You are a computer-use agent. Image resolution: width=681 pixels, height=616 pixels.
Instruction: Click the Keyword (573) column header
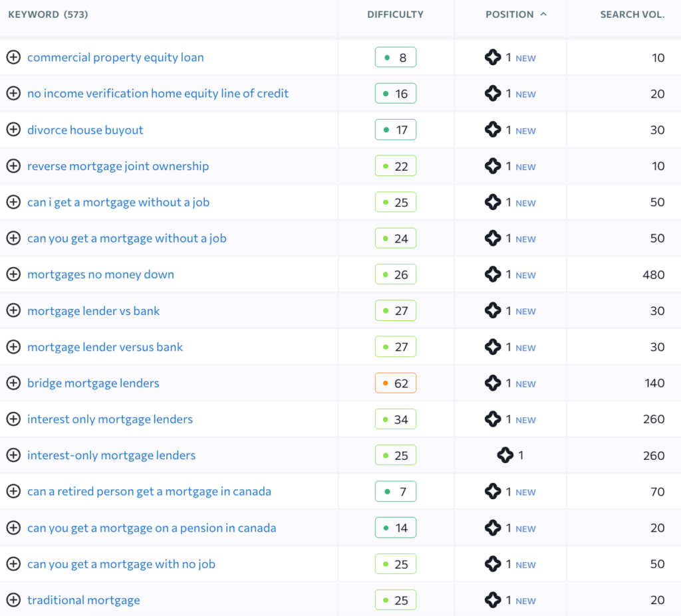48,15
